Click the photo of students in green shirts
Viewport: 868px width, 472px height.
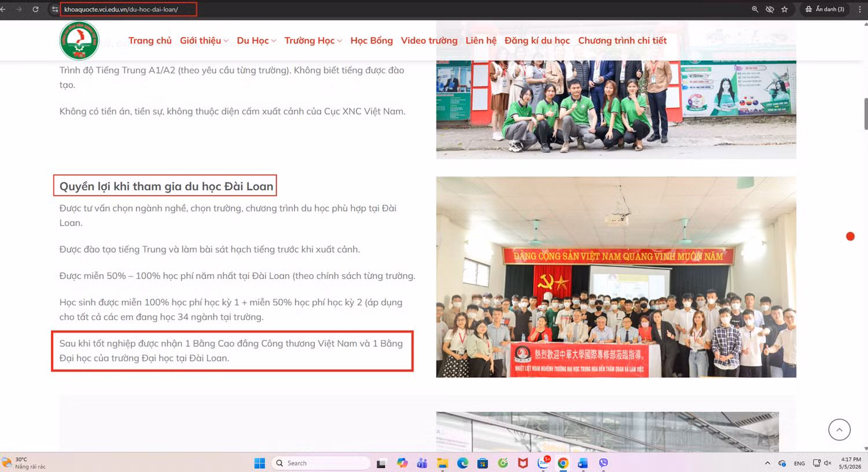point(616,109)
